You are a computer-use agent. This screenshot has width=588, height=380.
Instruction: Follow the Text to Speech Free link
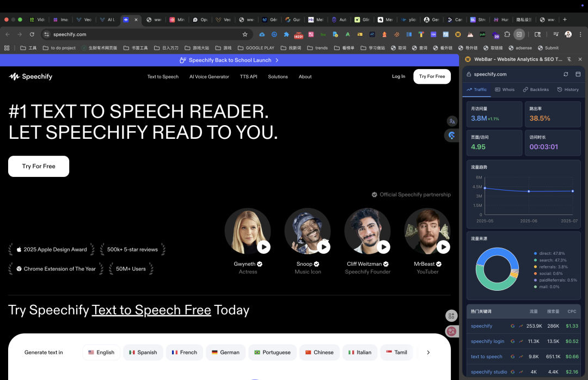pyautogui.click(x=151, y=310)
